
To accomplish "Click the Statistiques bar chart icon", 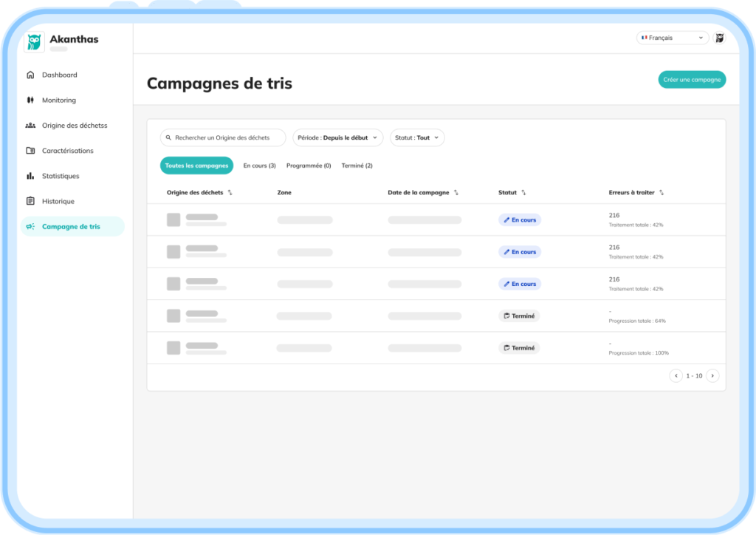I will tap(30, 176).
